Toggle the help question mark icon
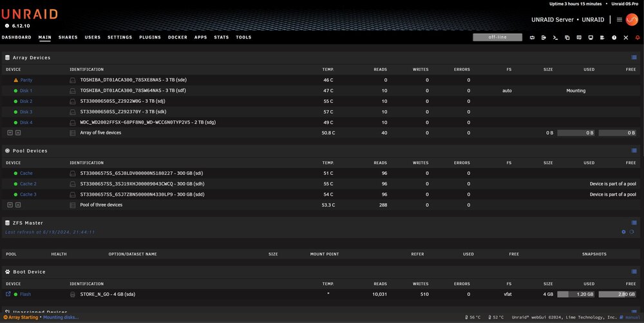This screenshot has width=644, height=323. [x=614, y=37]
